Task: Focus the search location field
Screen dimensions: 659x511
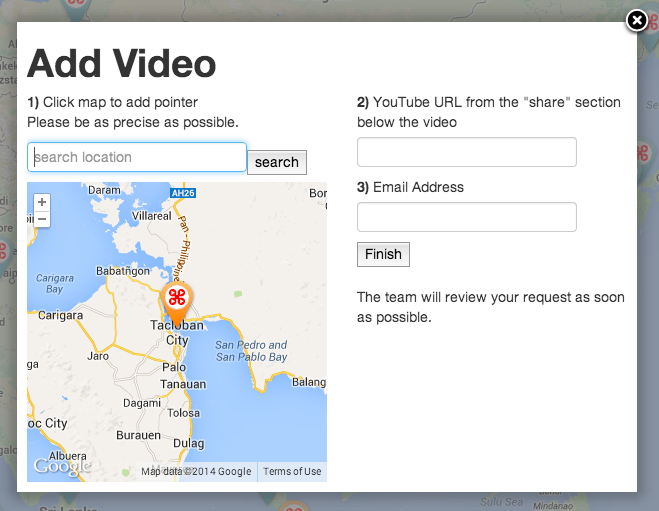Action: 137,158
